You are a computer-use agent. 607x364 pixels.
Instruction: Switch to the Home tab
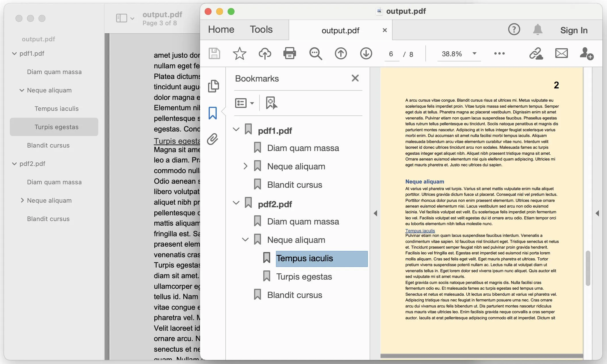pyautogui.click(x=221, y=30)
